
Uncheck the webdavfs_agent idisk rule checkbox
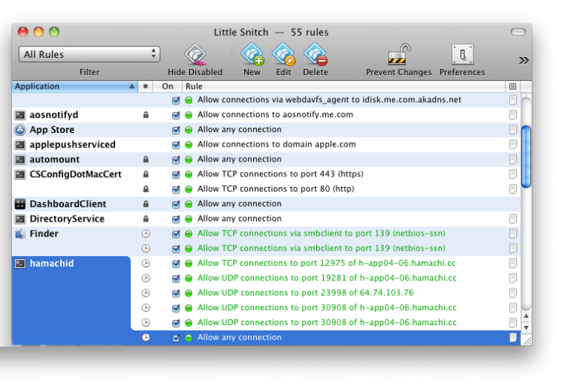pos(176,100)
